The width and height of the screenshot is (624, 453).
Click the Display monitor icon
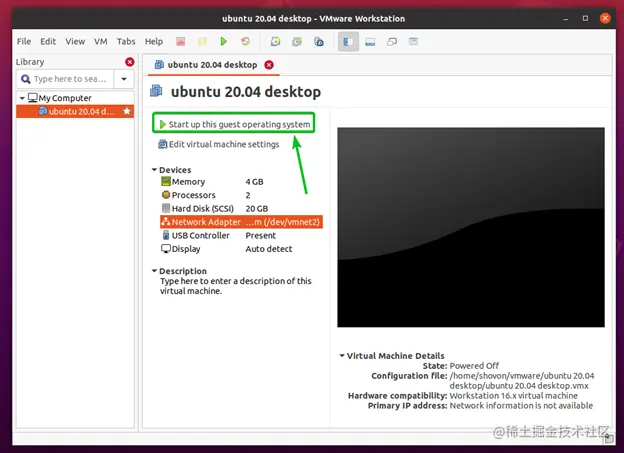tap(166, 249)
